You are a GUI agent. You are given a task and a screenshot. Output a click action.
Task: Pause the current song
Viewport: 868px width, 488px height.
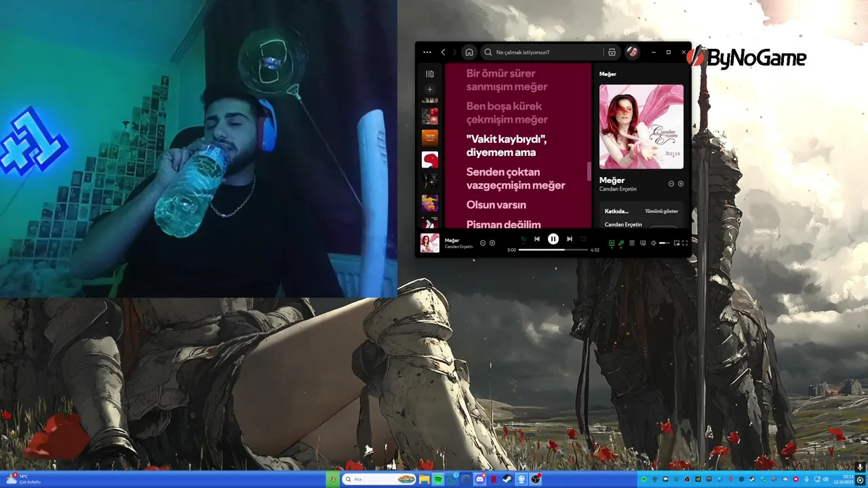pyautogui.click(x=553, y=239)
